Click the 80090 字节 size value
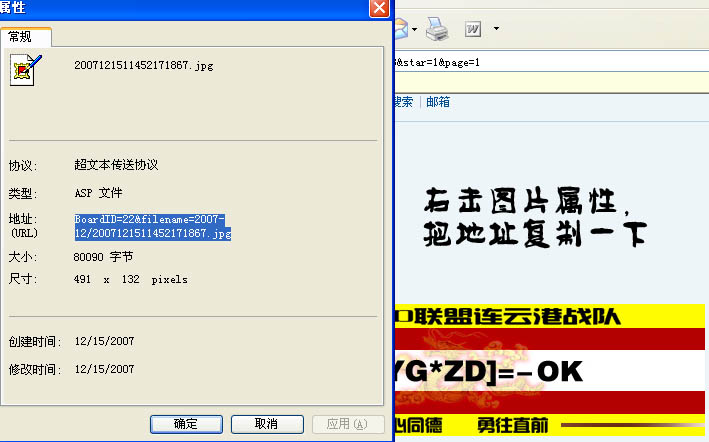The width and height of the screenshot is (709, 442). pos(104,257)
